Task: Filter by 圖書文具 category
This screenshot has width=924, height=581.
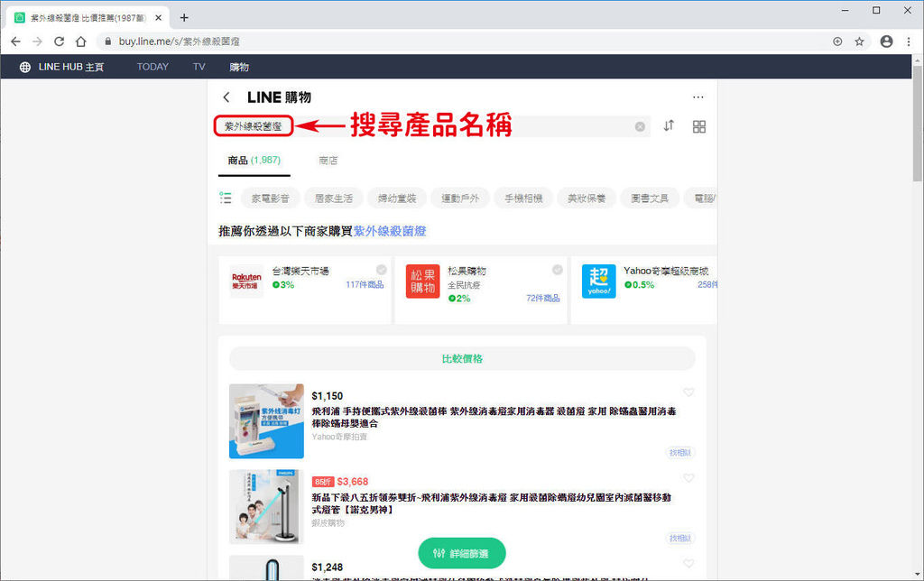Action: coord(650,198)
